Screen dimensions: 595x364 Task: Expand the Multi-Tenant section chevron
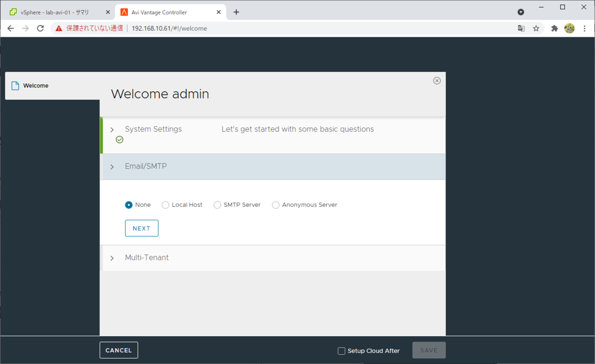pyautogui.click(x=112, y=258)
